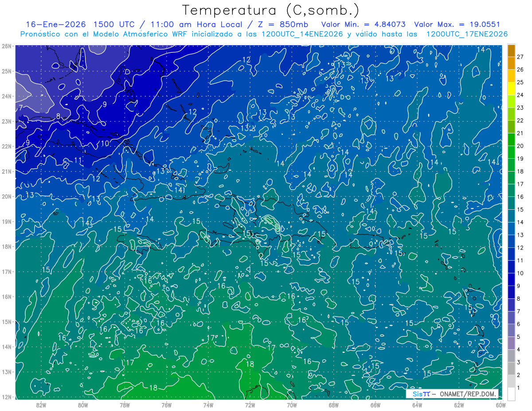The image size is (532, 411).
Task: Click the "76W" longitude axis label
Action: tap(167, 405)
